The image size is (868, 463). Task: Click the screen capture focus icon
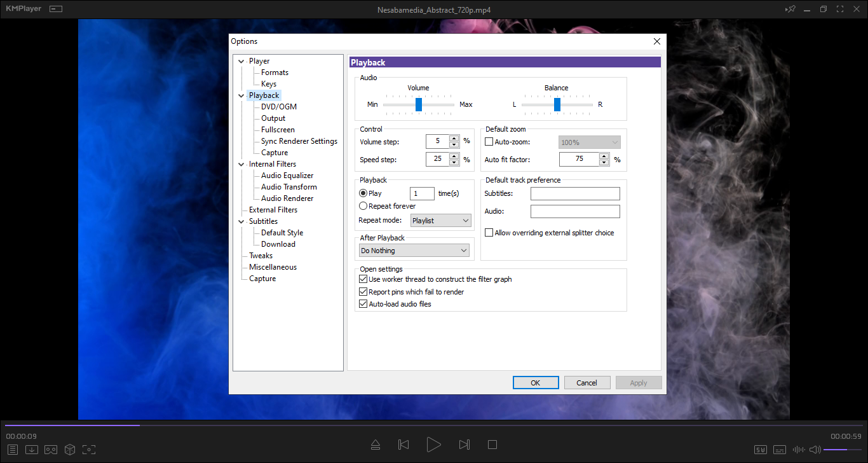[x=89, y=450]
